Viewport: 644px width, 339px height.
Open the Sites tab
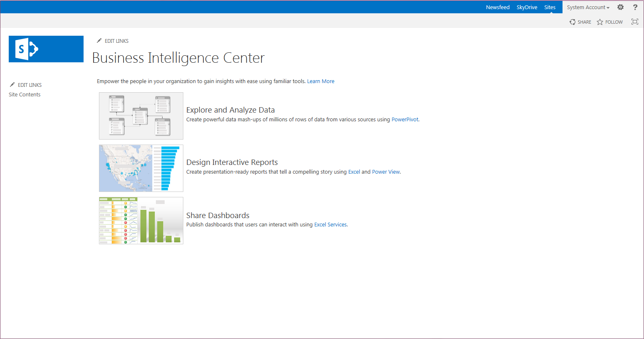pyautogui.click(x=550, y=7)
